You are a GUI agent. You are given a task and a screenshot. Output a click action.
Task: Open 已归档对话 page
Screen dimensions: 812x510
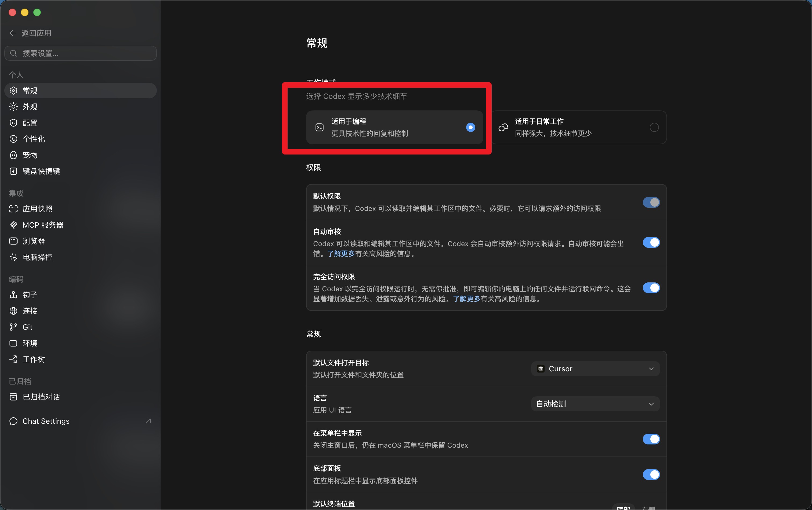(x=81, y=397)
